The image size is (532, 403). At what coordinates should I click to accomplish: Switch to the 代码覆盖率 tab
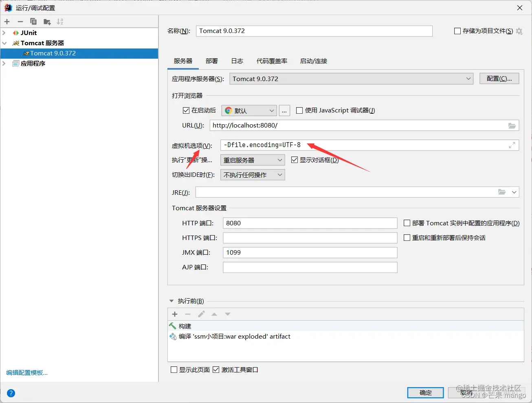(272, 61)
